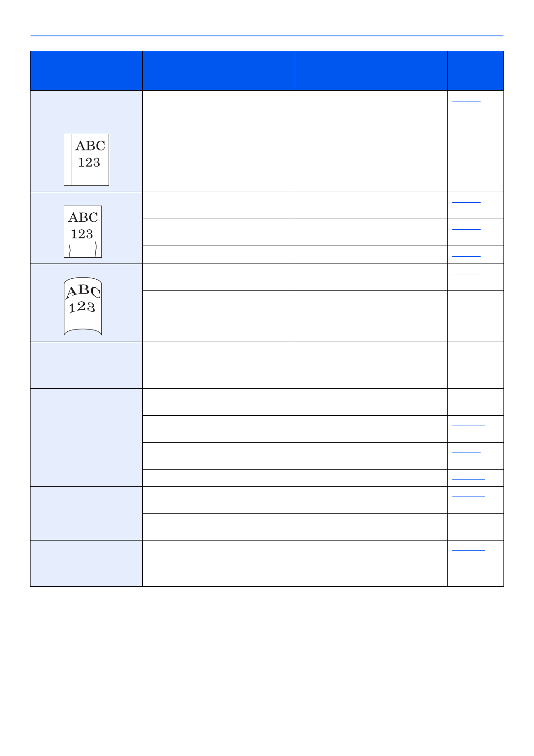Click the white cell right of the vertical-streak illustration
This screenshot has width=534, height=756.
pyautogui.click(x=219, y=141)
